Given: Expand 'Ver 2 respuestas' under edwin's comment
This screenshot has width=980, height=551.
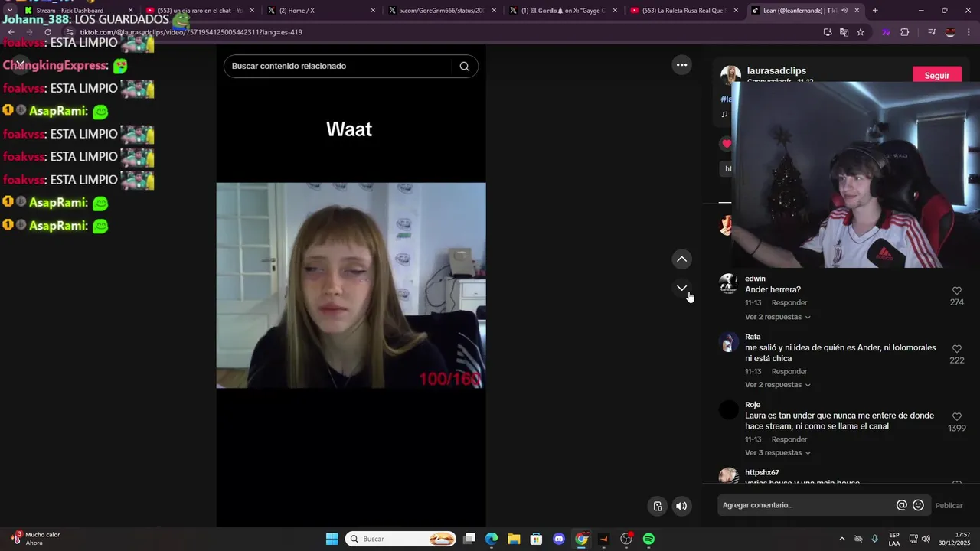Looking at the screenshot, I should [778, 317].
